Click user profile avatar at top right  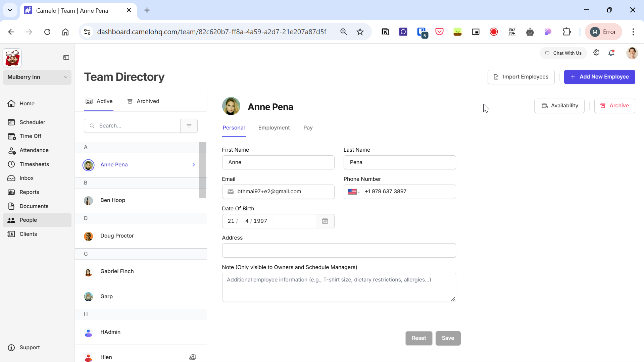click(x=632, y=53)
